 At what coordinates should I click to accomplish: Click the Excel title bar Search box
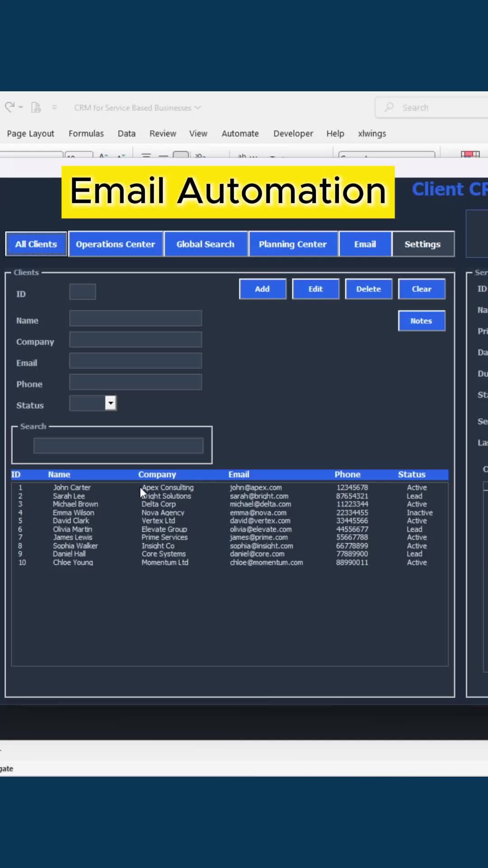click(x=432, y=108)
